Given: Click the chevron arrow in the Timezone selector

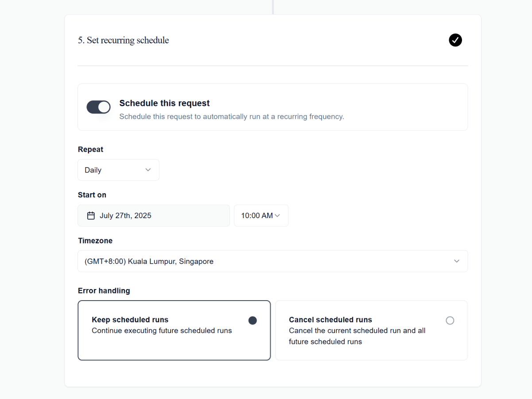Looking at the screenshot, I should coord(457,261).
